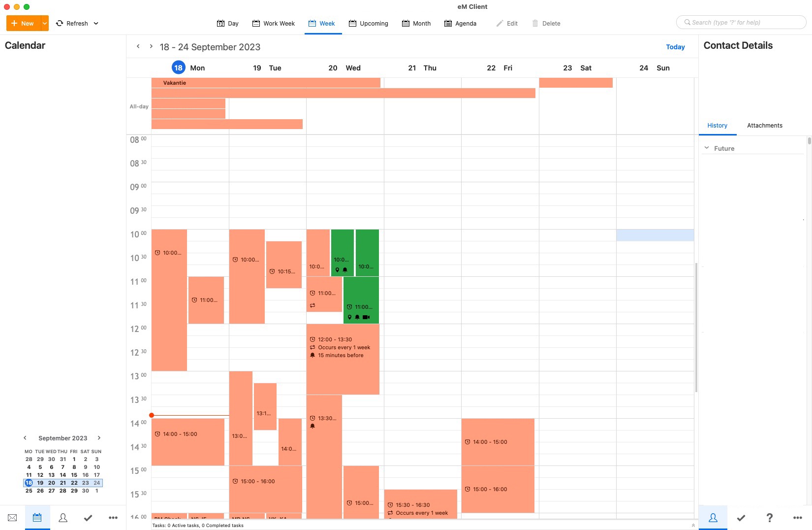Image resolution: width=812 pixels, height=530 pixels.
Task: Switch to Work Week view
Action: pyautogui.click(x=274, y=23)
